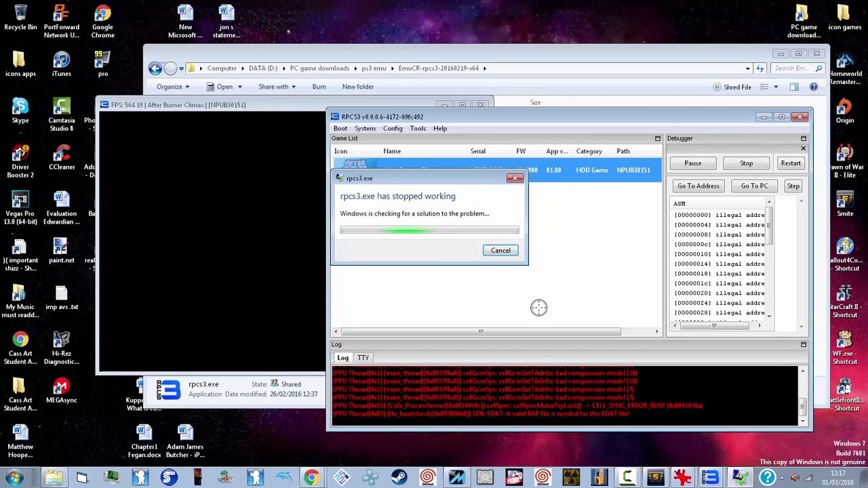Click Go To PC in Debugger
Viewport: 868px width, 488px height.
tap(754, 186)
